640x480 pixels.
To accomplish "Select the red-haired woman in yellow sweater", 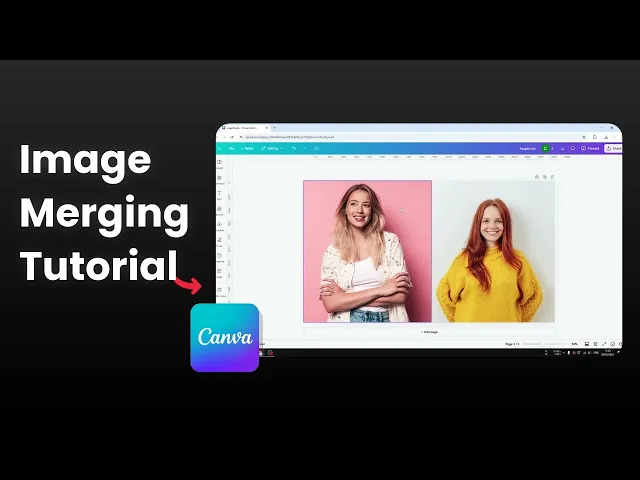I will [493, 251].
